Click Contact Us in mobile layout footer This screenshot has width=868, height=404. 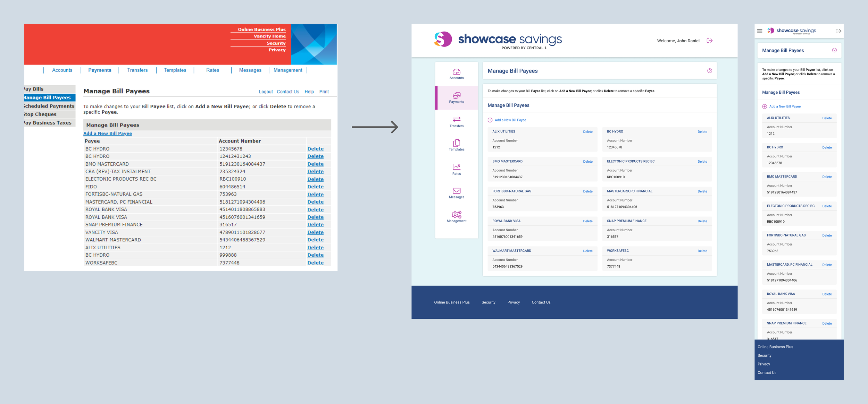(767, 373)
